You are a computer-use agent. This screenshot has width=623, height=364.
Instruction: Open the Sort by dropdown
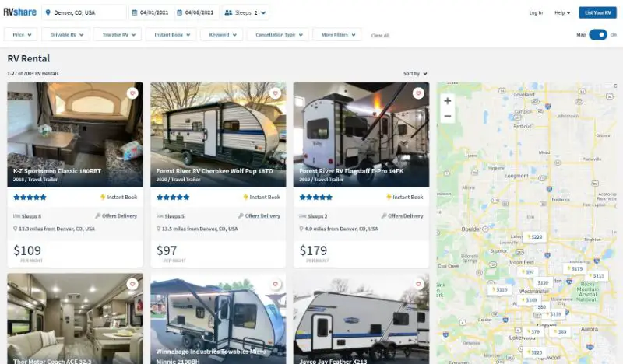click(x=415, y=73)
